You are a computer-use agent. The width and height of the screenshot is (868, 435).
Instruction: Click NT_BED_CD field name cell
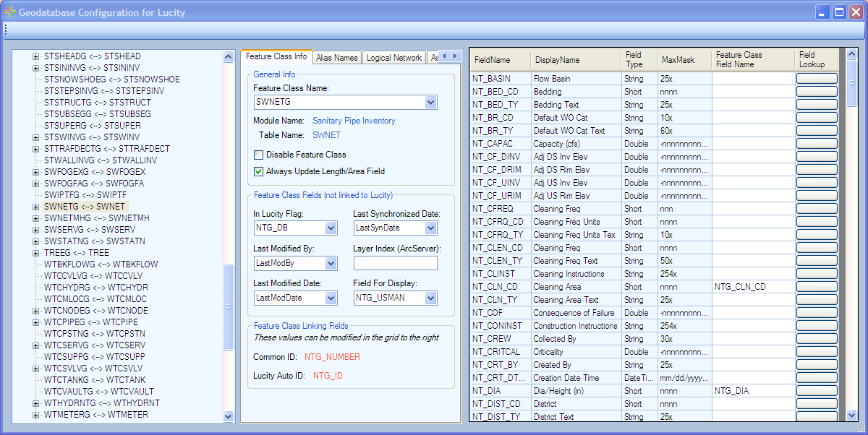(500, 91)
